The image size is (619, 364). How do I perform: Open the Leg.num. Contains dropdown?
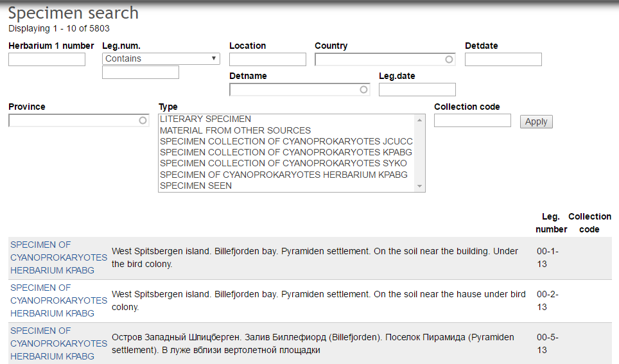pyautogui.click(x=161, y=58)
